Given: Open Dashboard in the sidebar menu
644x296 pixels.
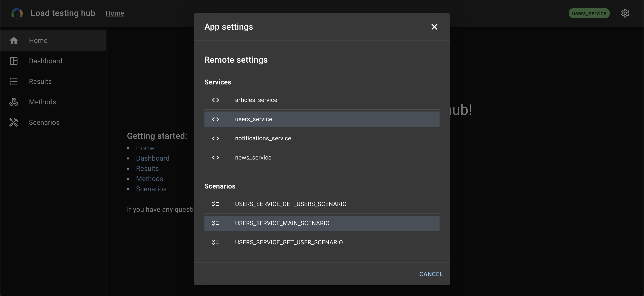Looking at the screenshot, I should click(x=53, y=61).
